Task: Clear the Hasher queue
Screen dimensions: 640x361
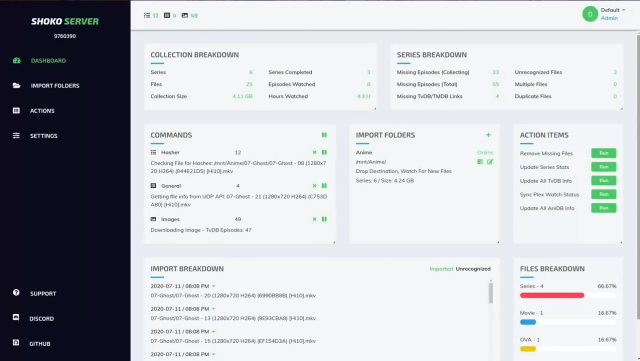Action: pyautogui.click(x=314, y=152)
